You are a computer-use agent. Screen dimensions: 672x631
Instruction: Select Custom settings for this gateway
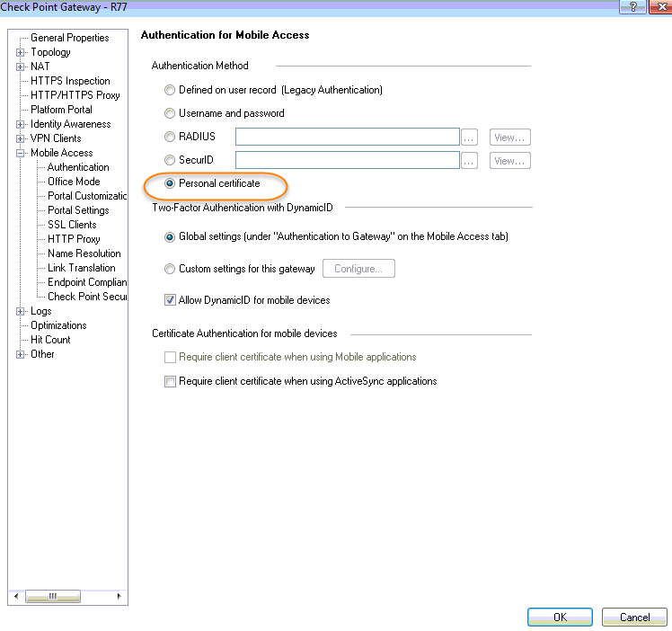pyautogui.click(x=170, y=269)
